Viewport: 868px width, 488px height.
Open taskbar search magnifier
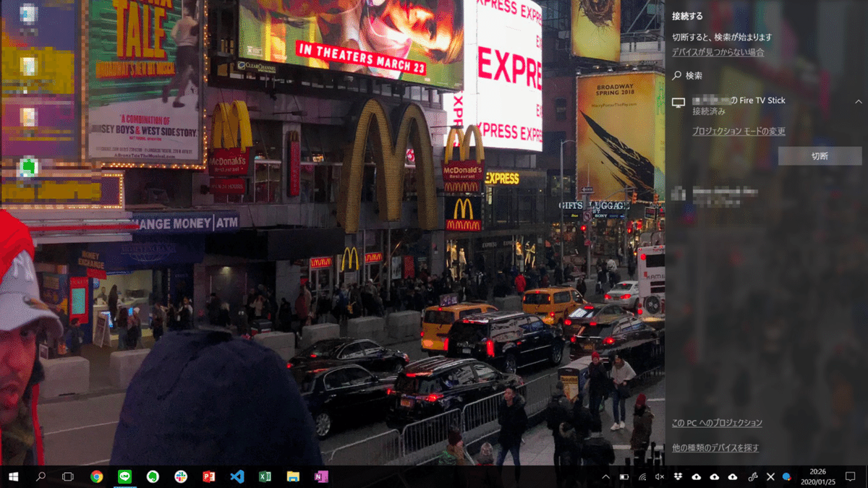click(x=41, y=476)
